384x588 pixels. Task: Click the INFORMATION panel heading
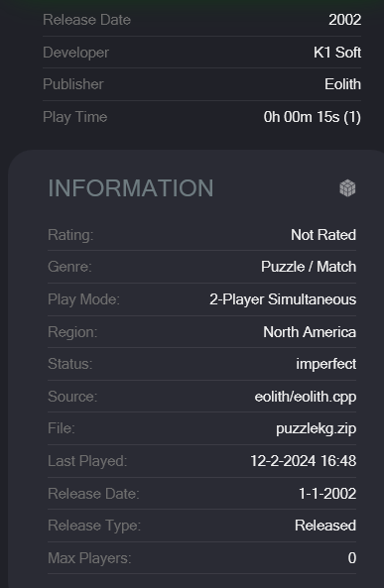click(131, 187)
